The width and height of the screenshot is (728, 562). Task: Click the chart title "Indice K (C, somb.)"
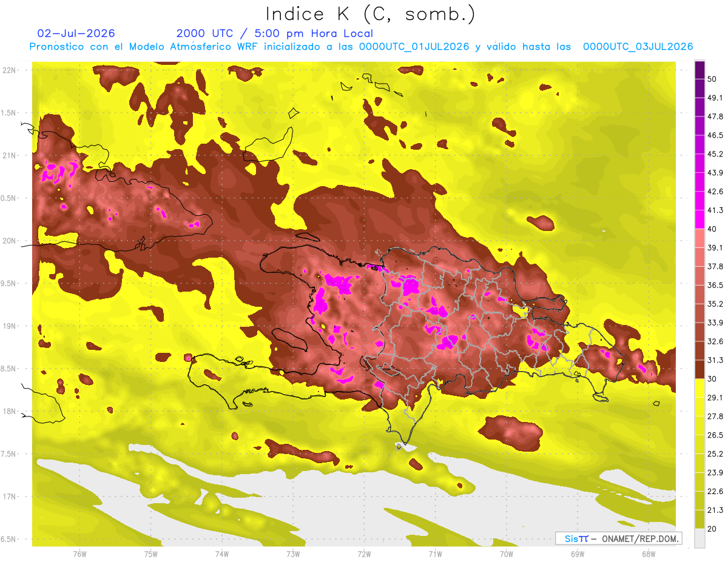(370, 14)
